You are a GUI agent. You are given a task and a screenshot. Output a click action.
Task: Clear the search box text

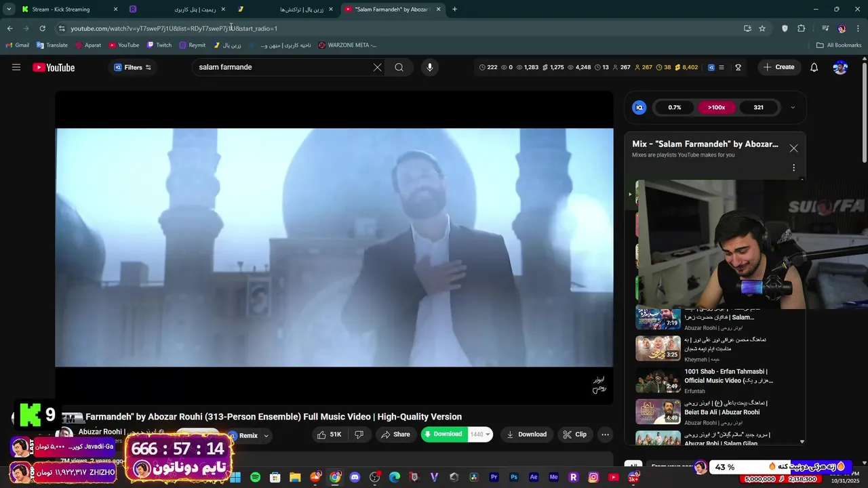pos(378,67)
